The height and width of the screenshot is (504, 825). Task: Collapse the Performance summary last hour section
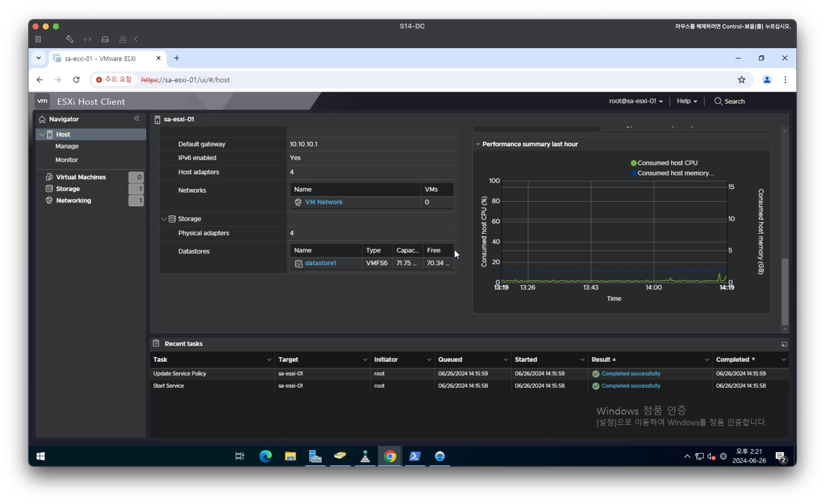[x=478, y=144]
